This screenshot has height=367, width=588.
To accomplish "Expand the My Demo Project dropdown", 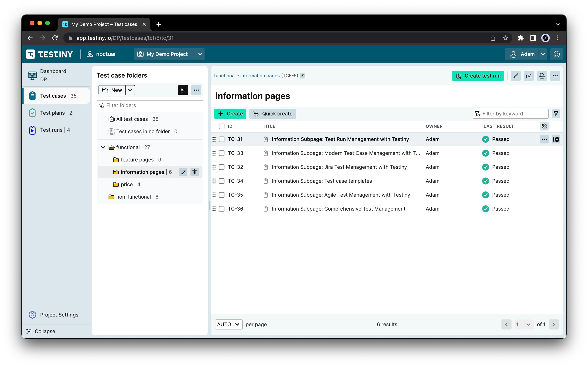I will tap(200, 54).
